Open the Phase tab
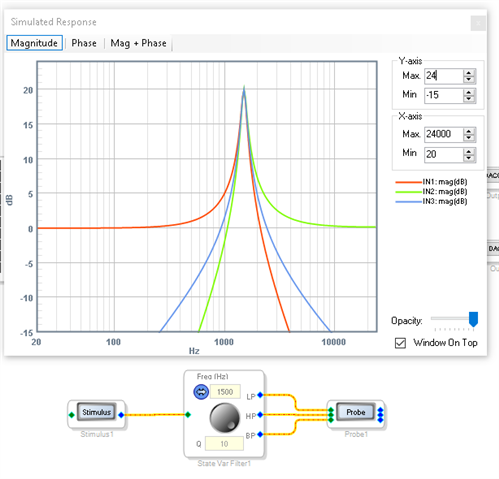This screenshot has height=479, width=499. [x=84, y=43]
